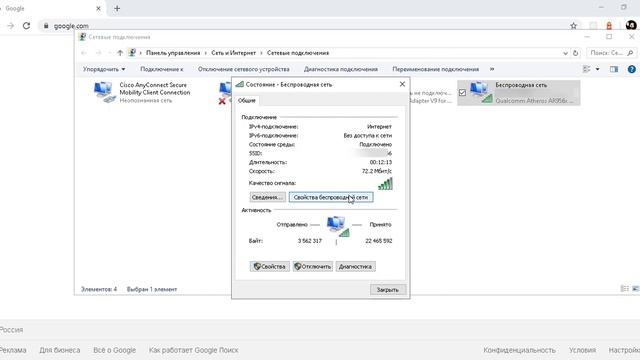Image resolution: width=640 pixels, height=360 pixels.
Task: Open Условия footer link
Action: coord(582,350)
